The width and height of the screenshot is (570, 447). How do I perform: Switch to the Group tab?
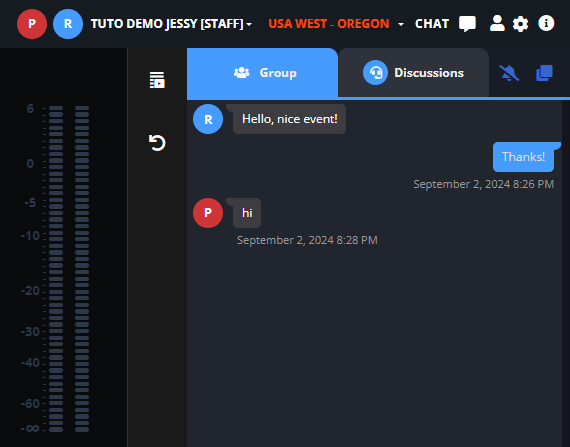tap(262, 73)
